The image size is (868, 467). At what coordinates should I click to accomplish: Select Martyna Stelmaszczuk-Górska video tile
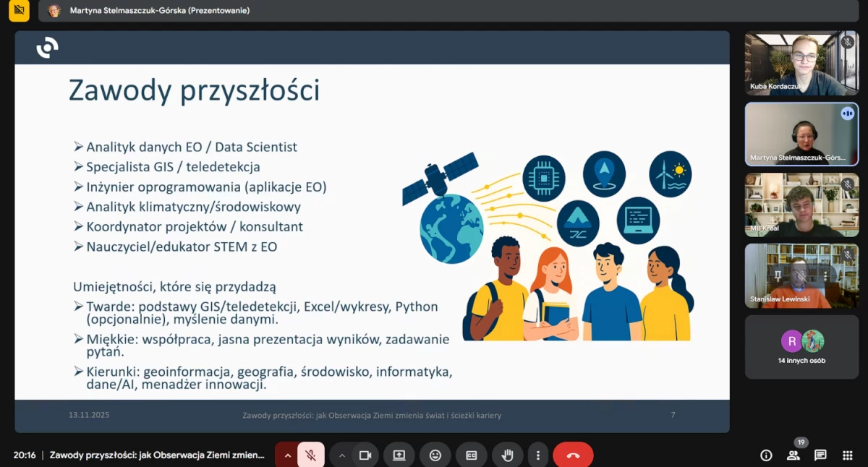[801, 134]
